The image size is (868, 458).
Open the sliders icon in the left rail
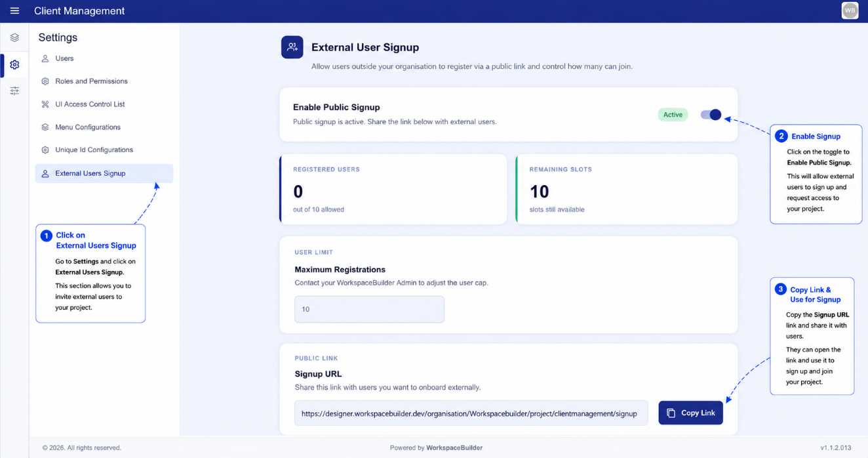coord(14,91)
